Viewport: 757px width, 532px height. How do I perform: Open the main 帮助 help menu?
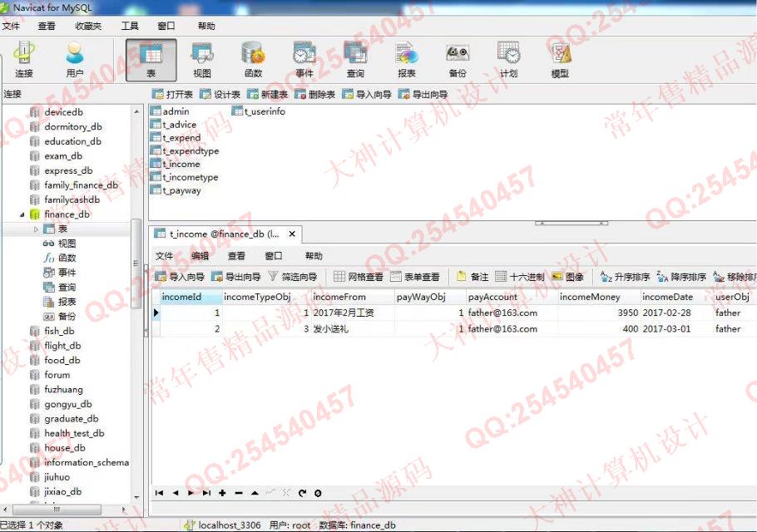coord(206,26)
